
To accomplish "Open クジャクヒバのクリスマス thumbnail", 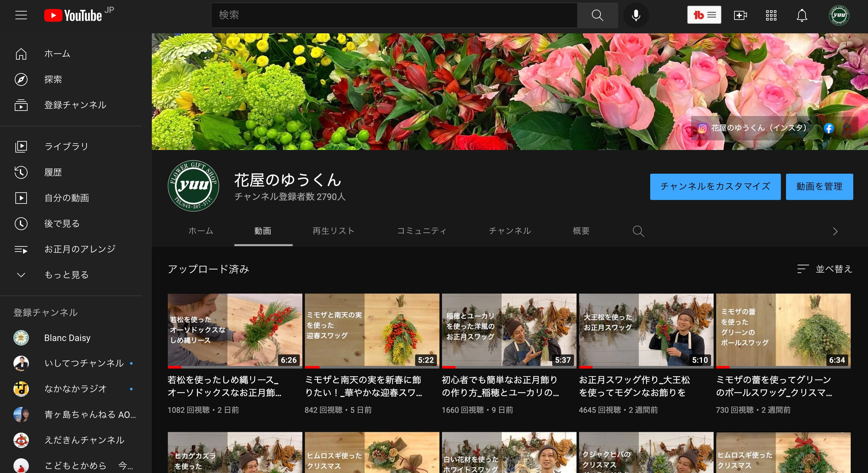I will click(x=646, y=452).
